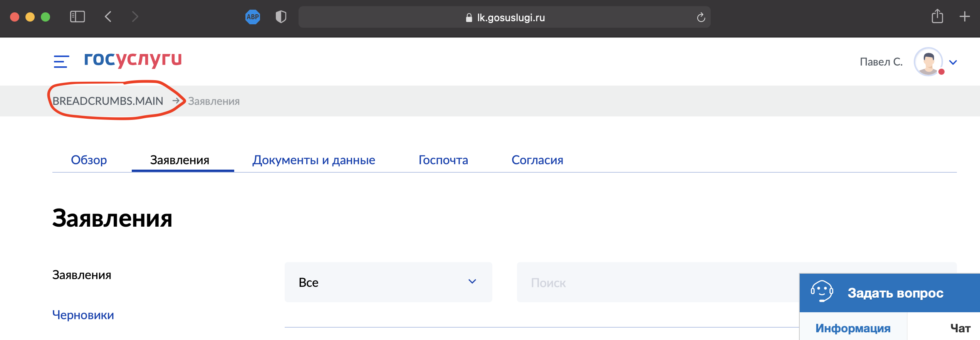Toggle the Safari sidebar icon
Viewport: 980px width, 340px height.
coord(77,17)
